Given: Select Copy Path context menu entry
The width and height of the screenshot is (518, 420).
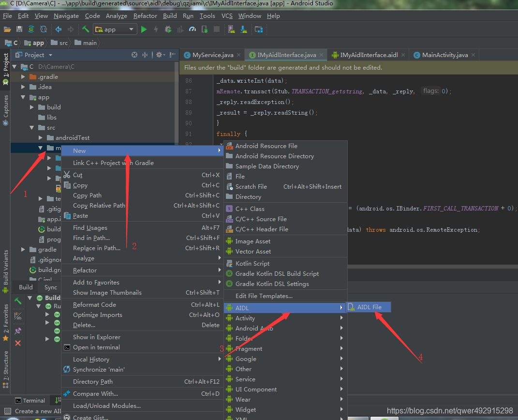Looking at the screenshot, I should (x=142, y=195).
